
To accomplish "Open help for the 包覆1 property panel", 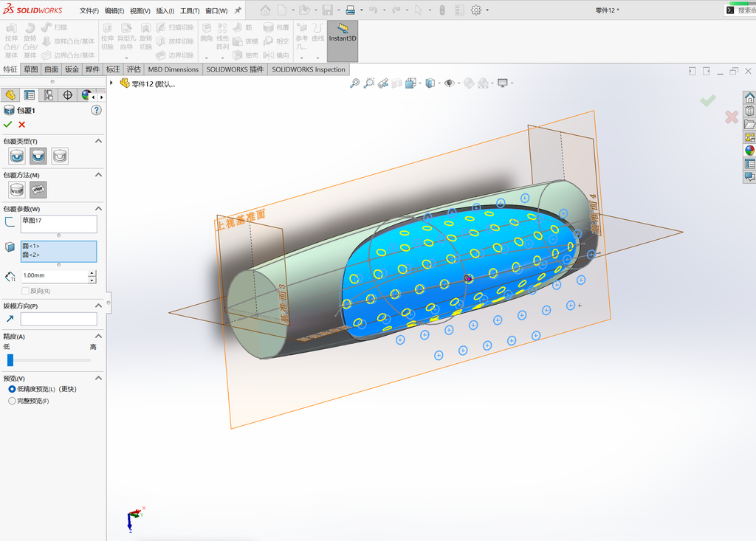I will (97, 111).
